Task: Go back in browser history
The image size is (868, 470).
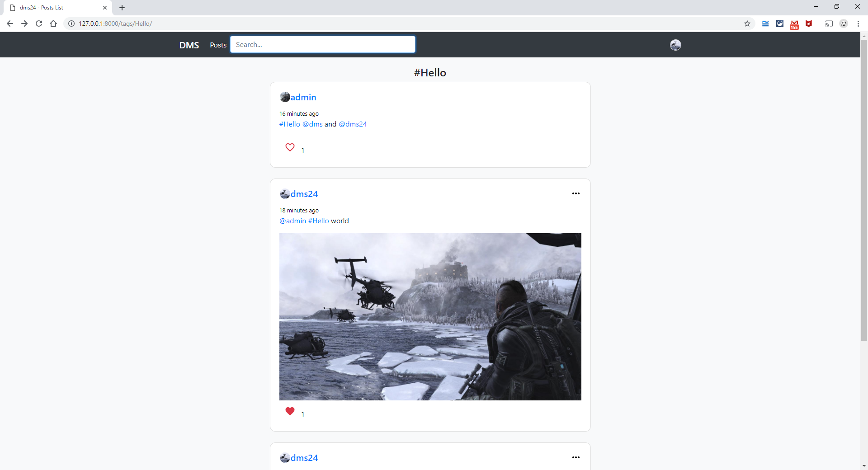Action: pyautogui.click(x=10, y=23)
